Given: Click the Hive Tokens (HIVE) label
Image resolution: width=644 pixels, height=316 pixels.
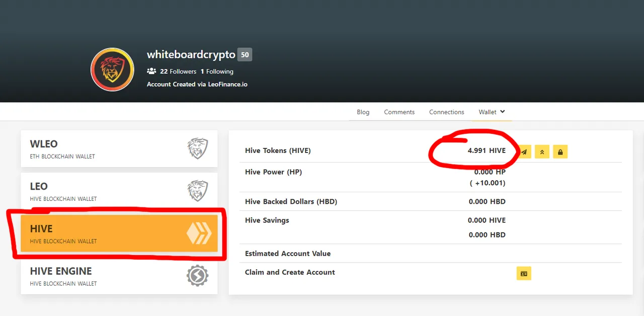Looking at the screenshot, I should pos(278,150).
